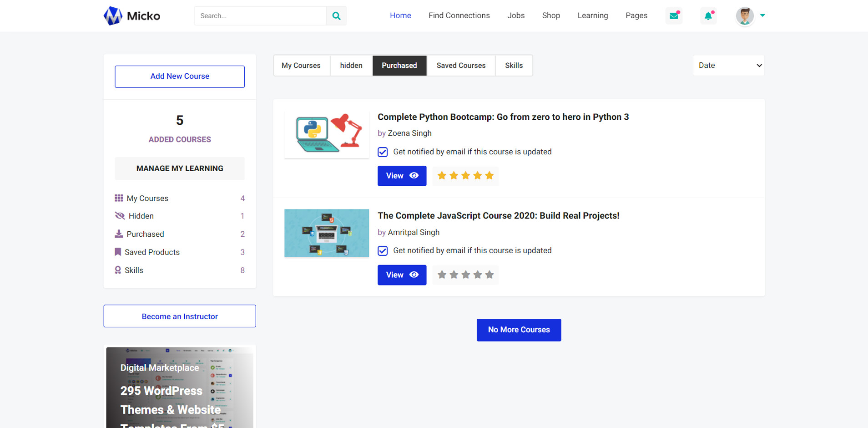
Task: Click into the Search input field
Action: coord(260,16)
